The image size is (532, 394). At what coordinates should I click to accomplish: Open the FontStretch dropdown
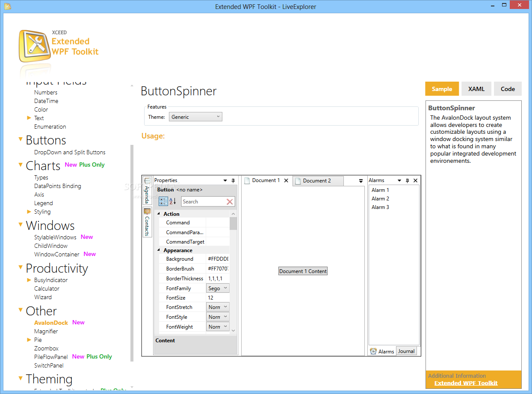coord(218,307)
